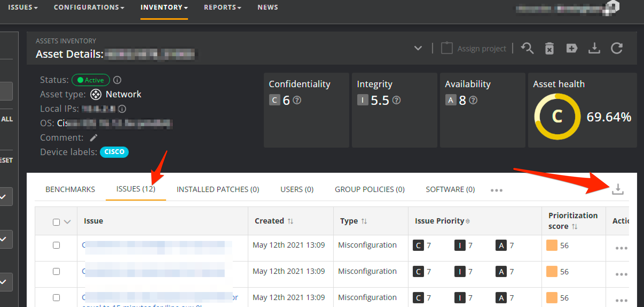Open the bulk selection dropdown arrow
Screen dimensions: 644x307
(x=68, y=222)
